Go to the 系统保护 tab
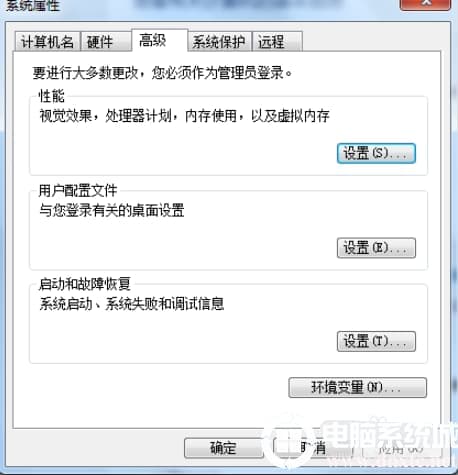This screenshot has height=475, width=458. [x=219, y=42]
